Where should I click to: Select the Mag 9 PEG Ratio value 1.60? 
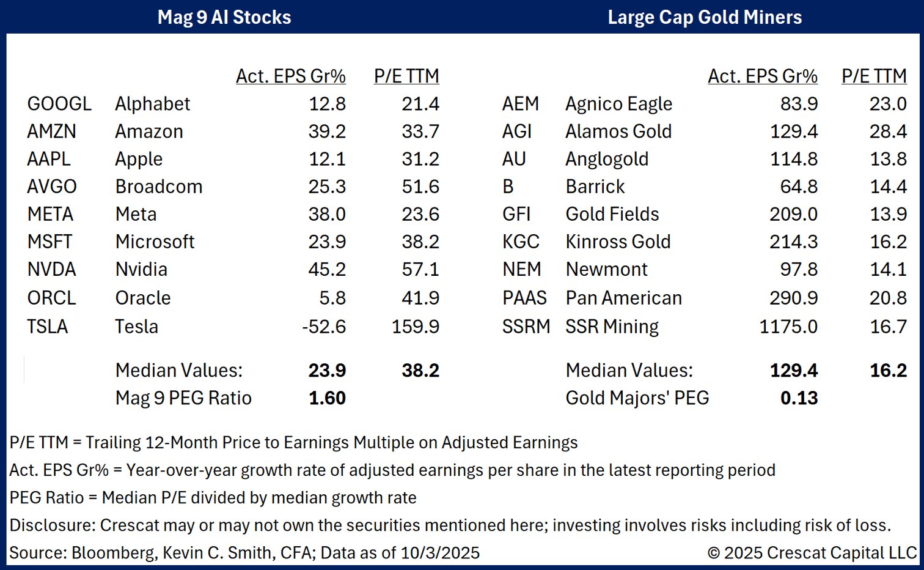[328, 398]
